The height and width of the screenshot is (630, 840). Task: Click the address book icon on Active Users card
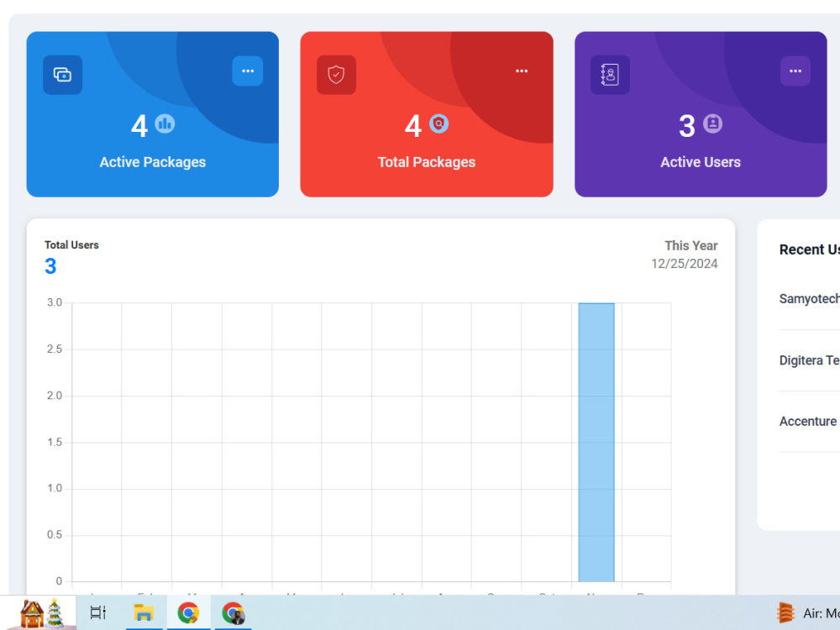click(610, 75)
